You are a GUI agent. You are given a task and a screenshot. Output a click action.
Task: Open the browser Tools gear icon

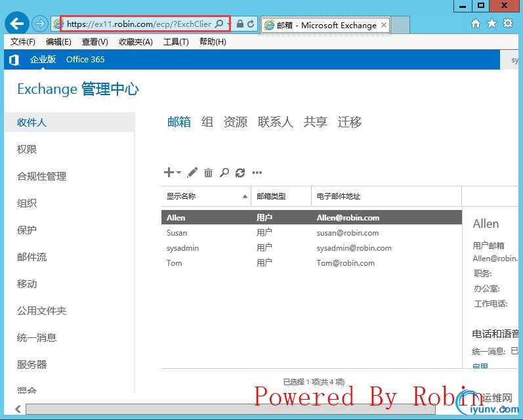click(508, 24)
